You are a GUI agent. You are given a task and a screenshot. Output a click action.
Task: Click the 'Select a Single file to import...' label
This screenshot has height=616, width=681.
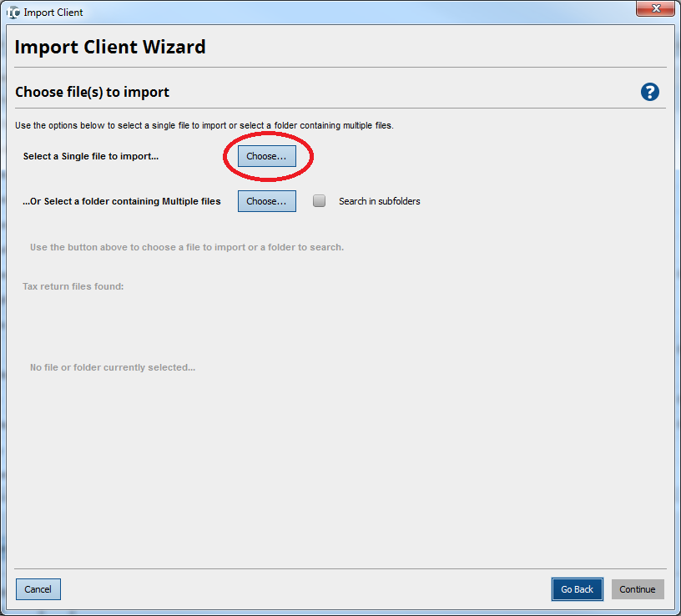tap(91, 156)
